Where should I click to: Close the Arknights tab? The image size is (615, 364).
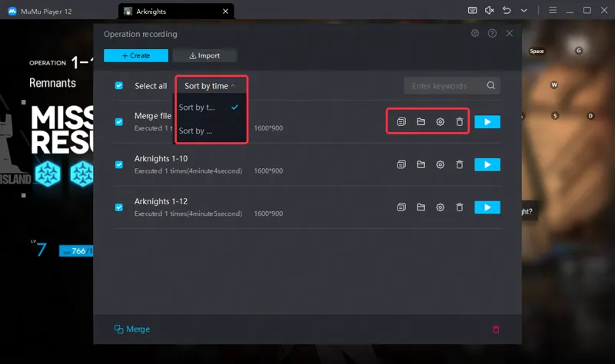pos(225,12)
